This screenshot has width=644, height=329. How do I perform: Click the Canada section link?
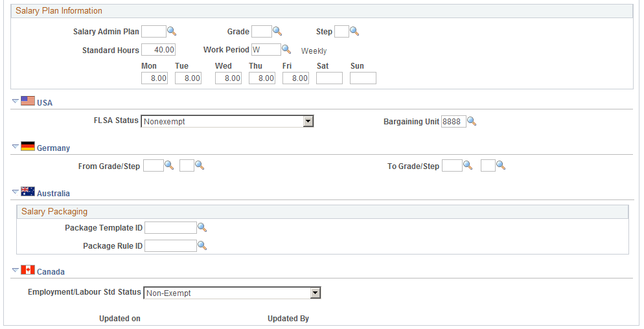(x=51, y=271)
